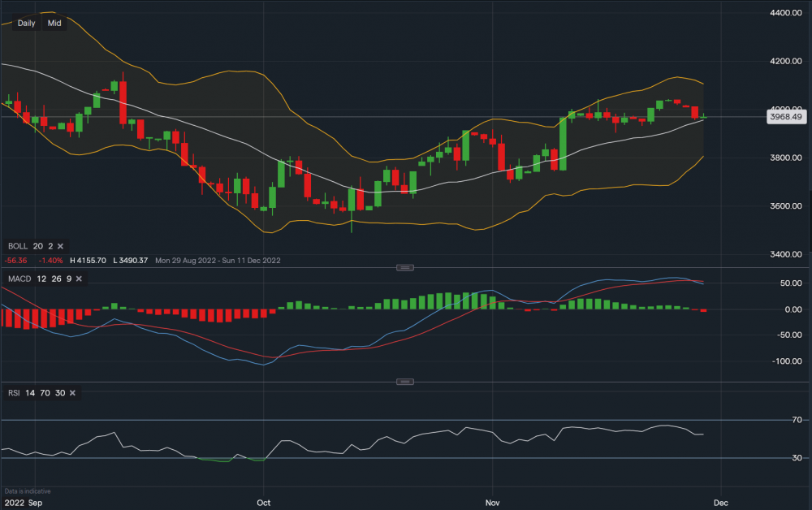Edit the BOLL period value 20
This screenshot has height=510, width=812.
click(x=37, y=245)
